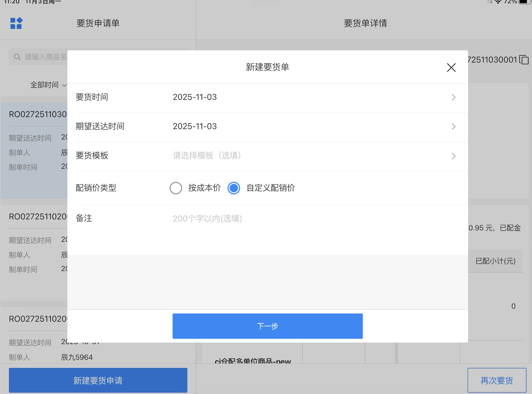Screen dimensions: 532x394
Task: Close the 新建要货单 dialog
Action: click(451, 67)
